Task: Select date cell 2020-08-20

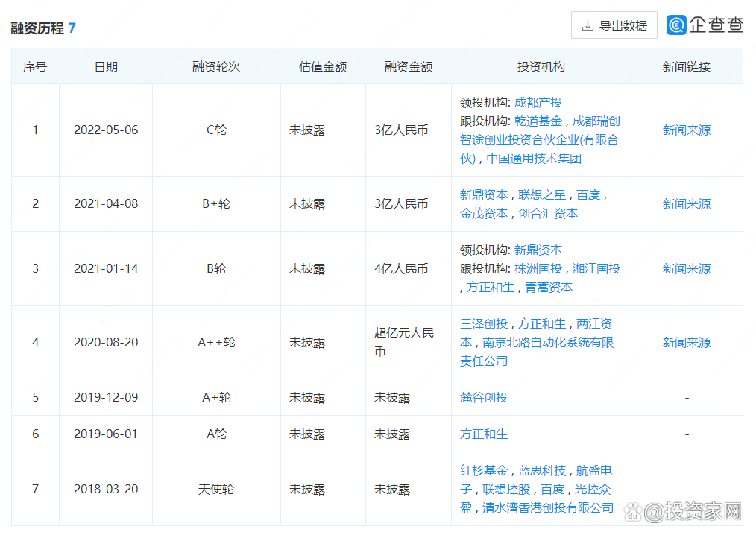Action: [106, 342]
